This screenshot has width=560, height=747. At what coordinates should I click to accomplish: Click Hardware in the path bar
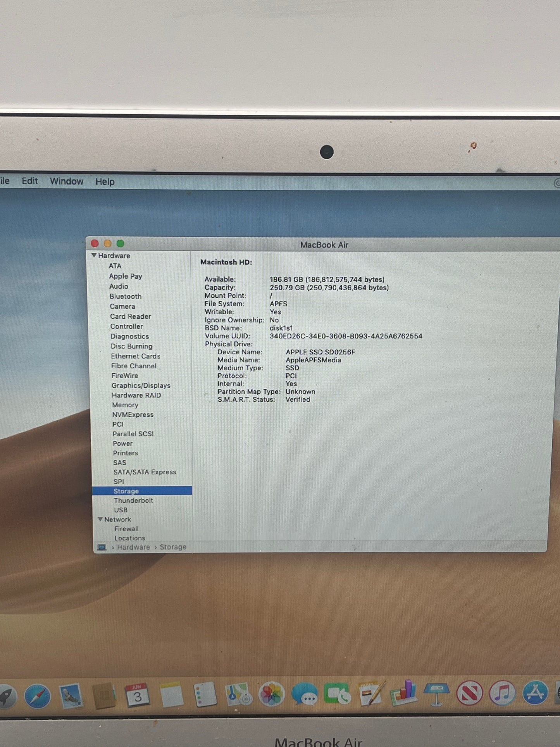(134, 547)
